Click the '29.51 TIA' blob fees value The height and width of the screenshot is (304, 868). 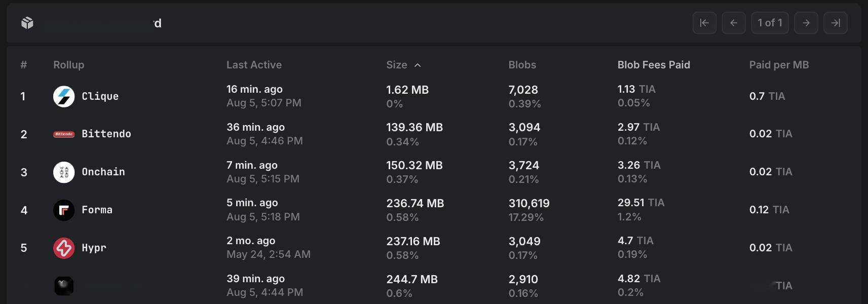pos(641,203)
